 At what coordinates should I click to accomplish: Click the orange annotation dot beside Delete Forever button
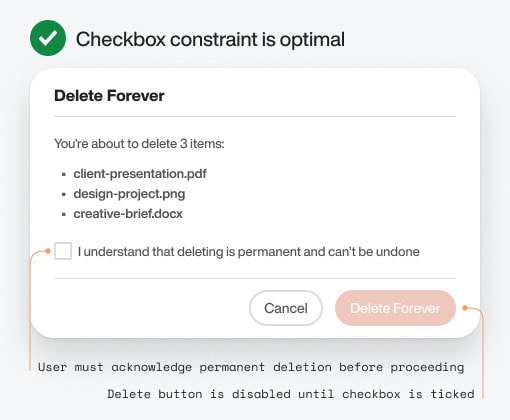465,308
